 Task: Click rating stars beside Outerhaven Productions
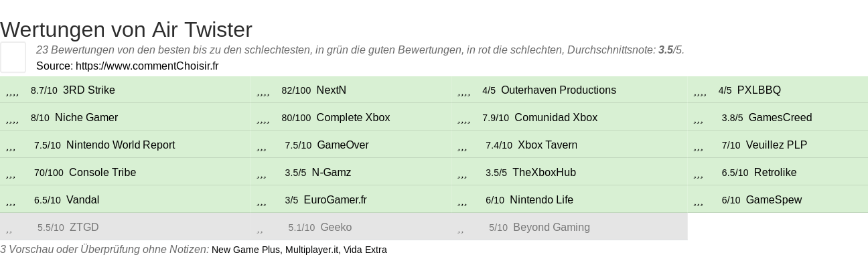464,93
